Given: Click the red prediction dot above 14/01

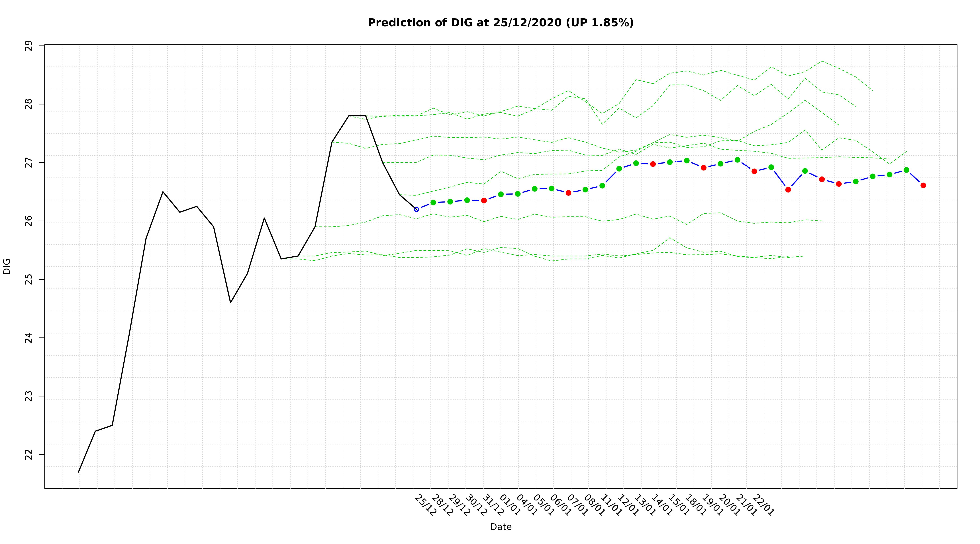Looking at the screenshot, I should point(653,164).
